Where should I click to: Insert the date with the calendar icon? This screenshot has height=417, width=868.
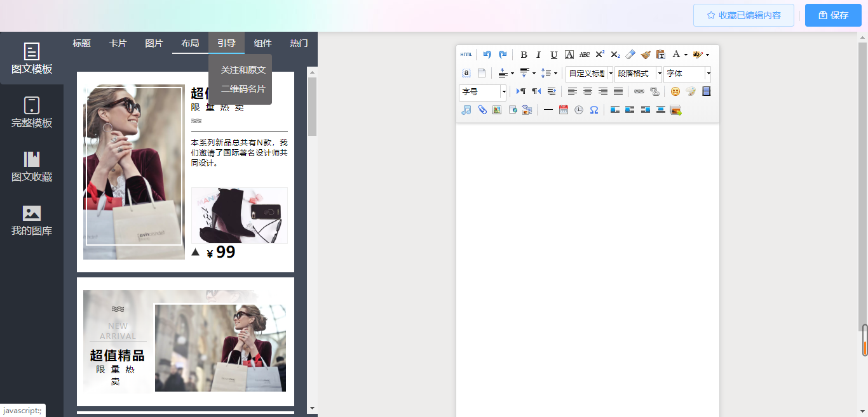coord(564,110)
